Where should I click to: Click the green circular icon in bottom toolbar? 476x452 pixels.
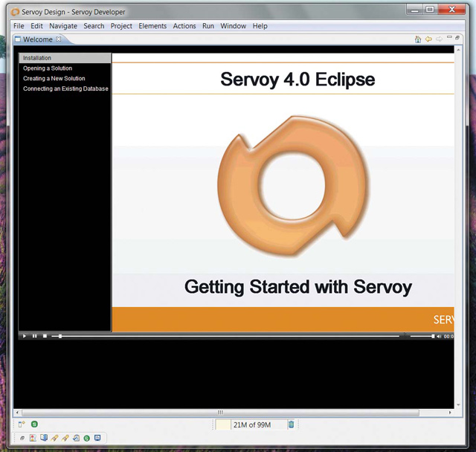[x=87, y=439]
